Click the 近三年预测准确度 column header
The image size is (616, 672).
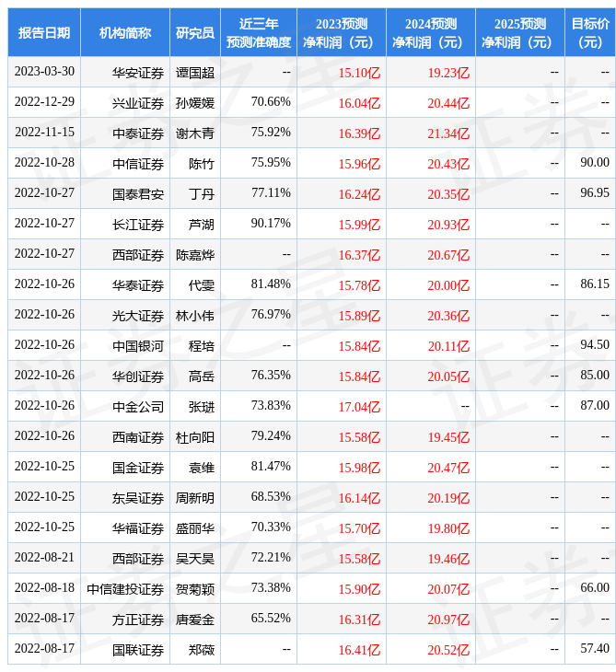pos(259,33)
